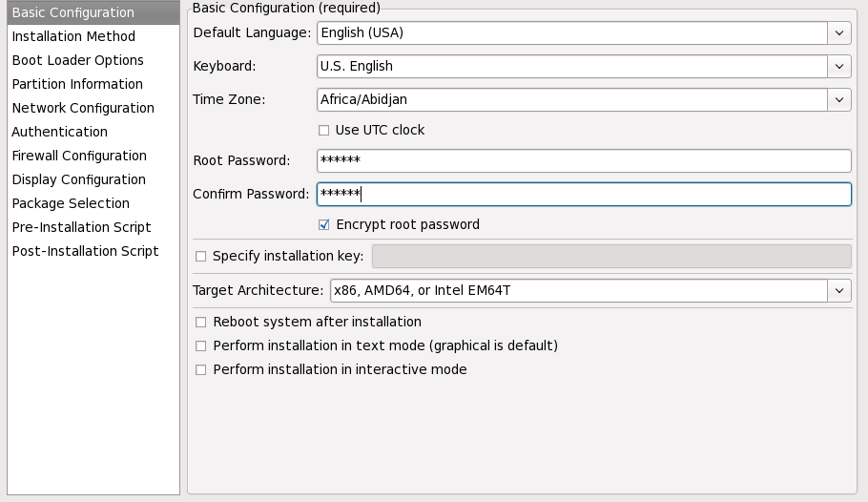The height and width of the screenshot is (502, 868).
Task: Select Display Configuration in the sidebar
Action: pos(78,179)
